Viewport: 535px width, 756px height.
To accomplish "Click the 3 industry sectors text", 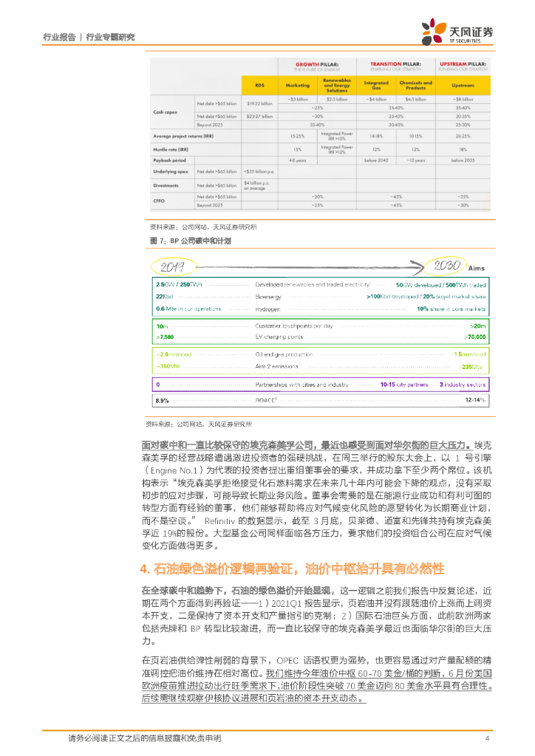I will 462,385.
